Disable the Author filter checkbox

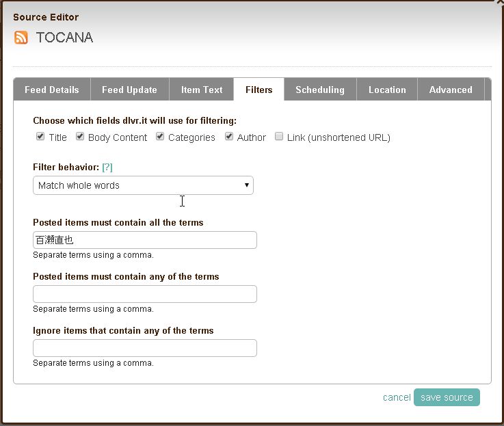coord(229,136)
